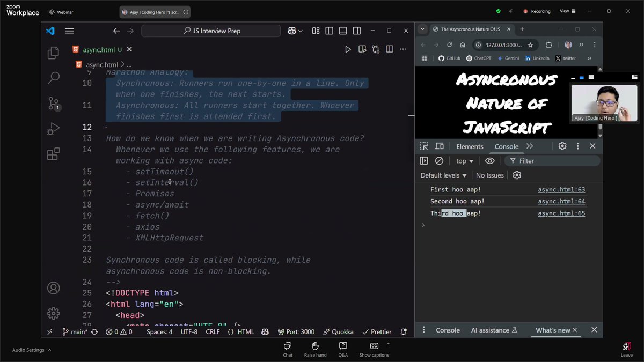Open the Manage gear in VS Code activity bar
The width and height of the screenshot is (644, 362).
point(53,313)
